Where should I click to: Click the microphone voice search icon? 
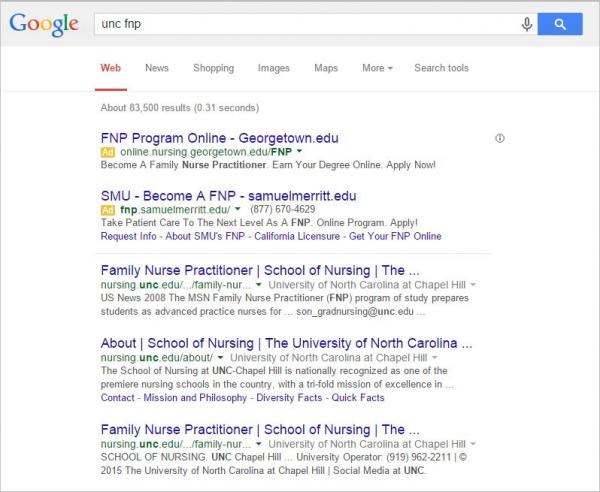tap(526, 24)
